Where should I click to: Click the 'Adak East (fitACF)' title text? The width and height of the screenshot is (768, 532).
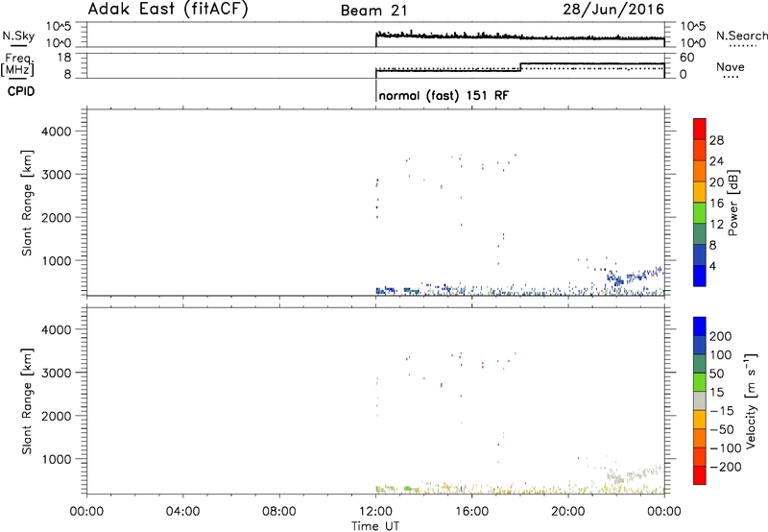[168, 9]
